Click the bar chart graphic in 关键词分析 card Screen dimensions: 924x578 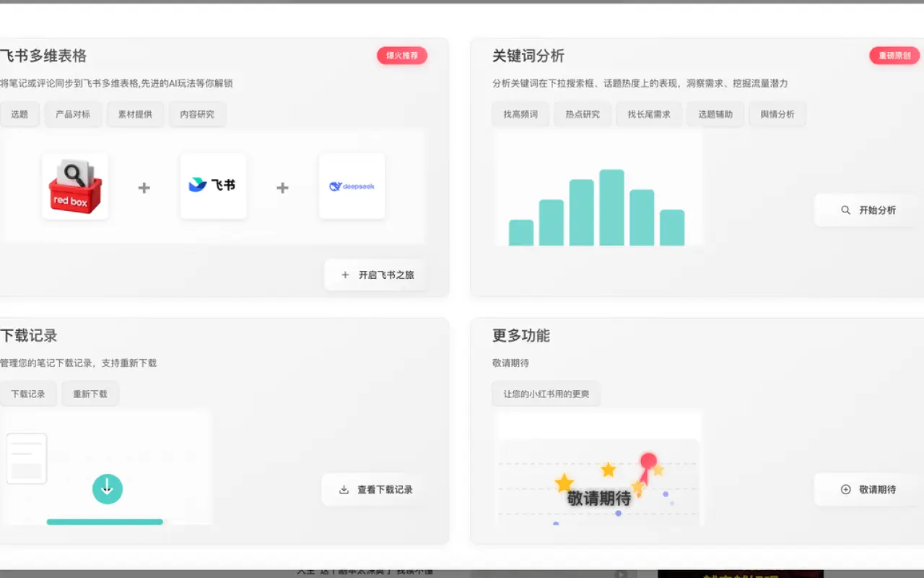point(599,210)
